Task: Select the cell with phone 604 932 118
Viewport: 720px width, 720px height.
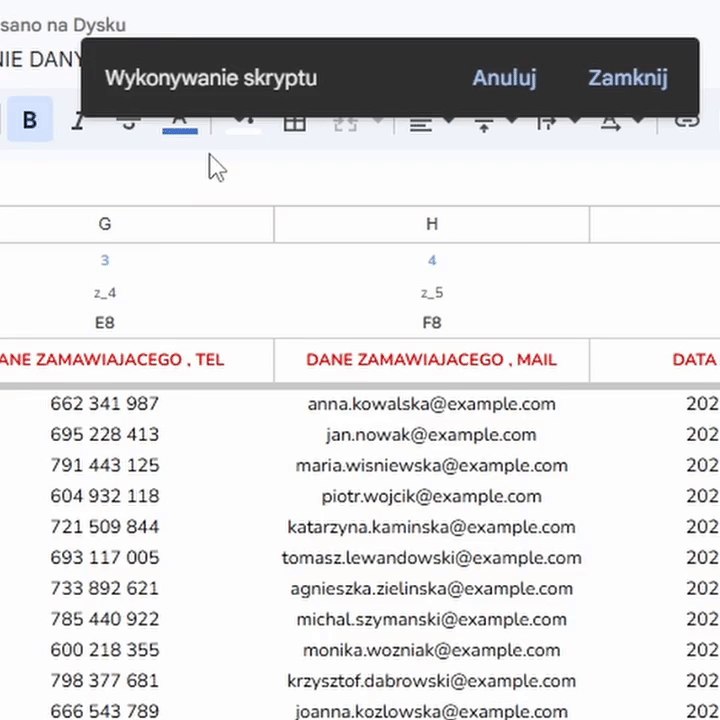Action: (105, 496)
